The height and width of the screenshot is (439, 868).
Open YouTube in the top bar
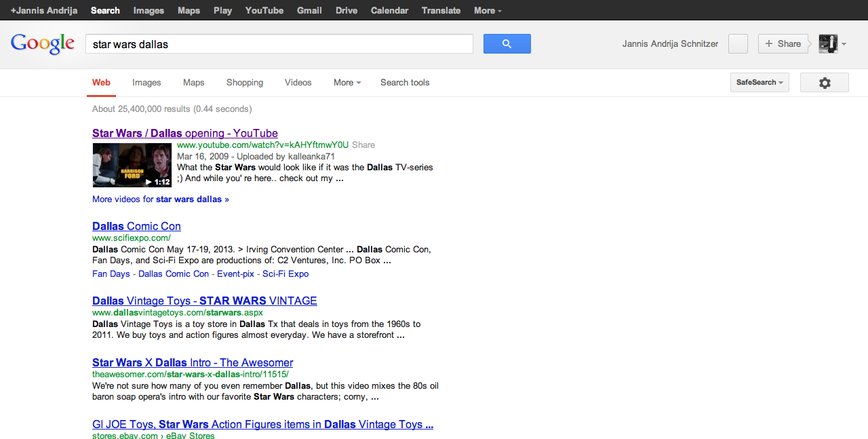[264, 10]
